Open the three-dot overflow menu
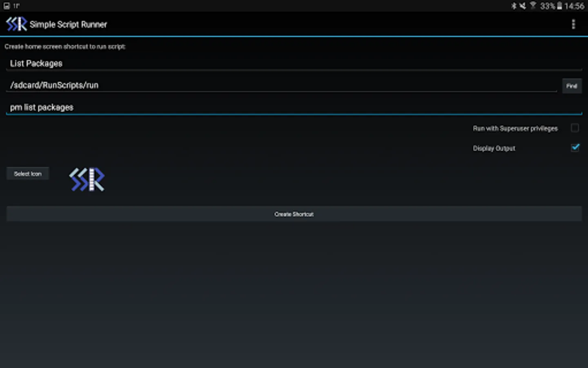 (573, 24)
